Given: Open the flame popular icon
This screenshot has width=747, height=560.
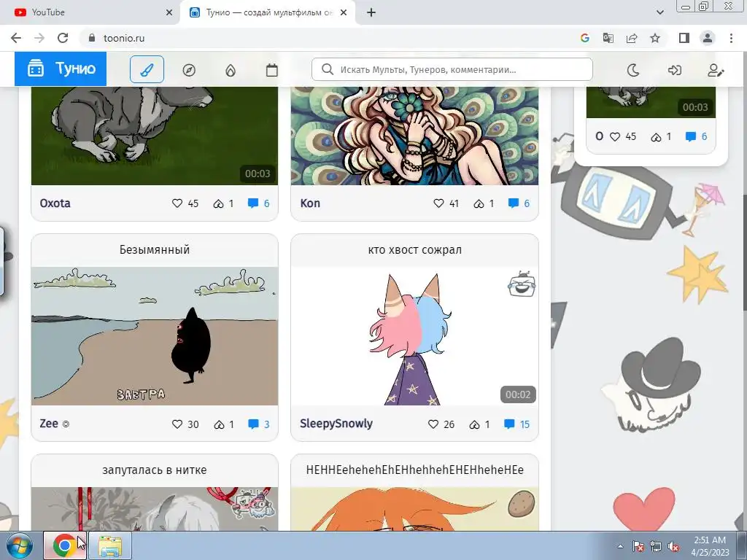Looking at the screenshot, I should 231,71.
